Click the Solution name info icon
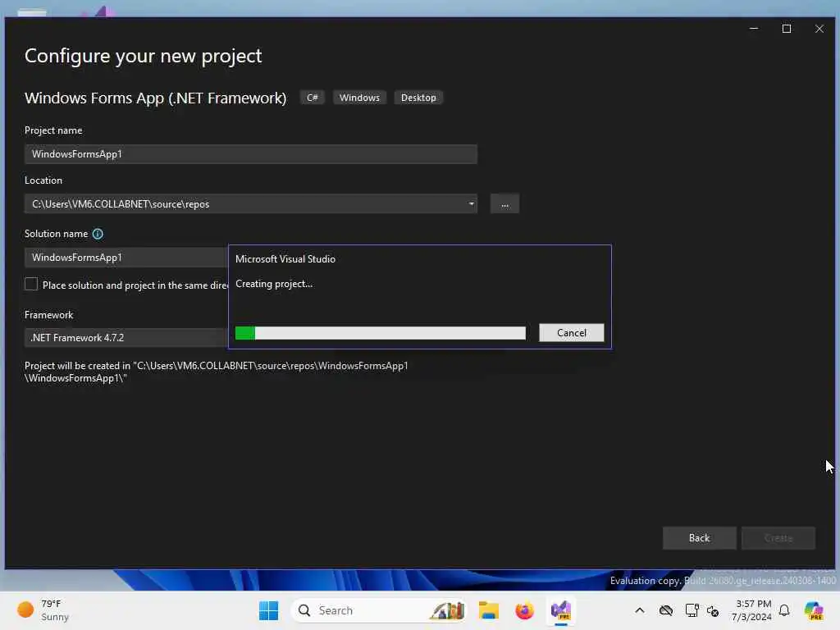840x630 pixels. (98, 234)
